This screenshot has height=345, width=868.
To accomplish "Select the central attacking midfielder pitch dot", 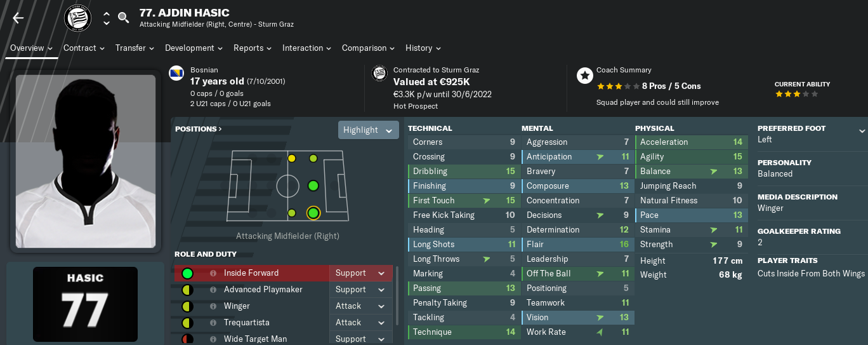I will (x=313, y=186).
